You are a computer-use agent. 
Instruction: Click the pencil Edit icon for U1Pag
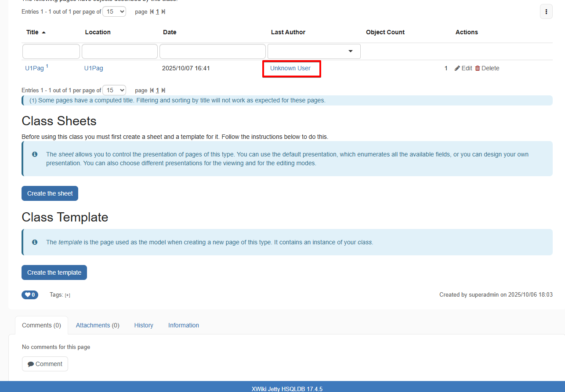(x=457, y=68)
